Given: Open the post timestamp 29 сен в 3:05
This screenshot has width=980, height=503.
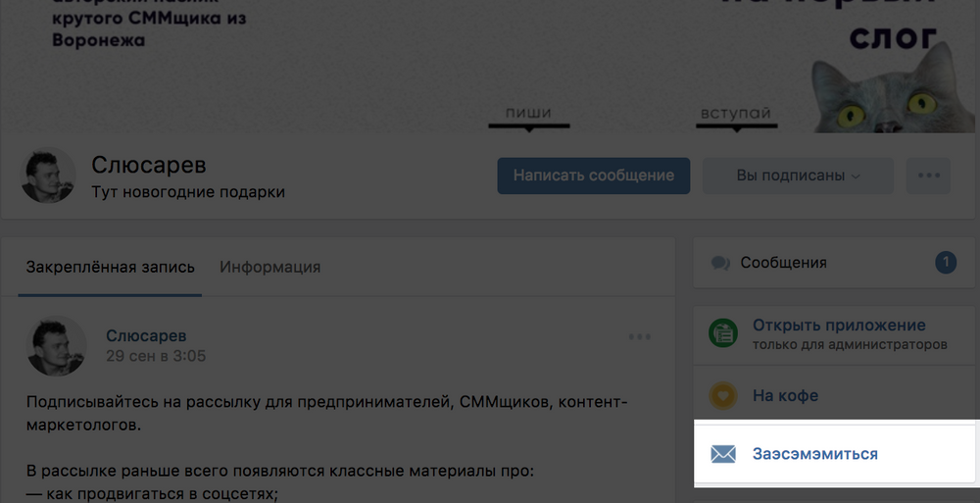Looking at the screenshot, I should (156, 356).
